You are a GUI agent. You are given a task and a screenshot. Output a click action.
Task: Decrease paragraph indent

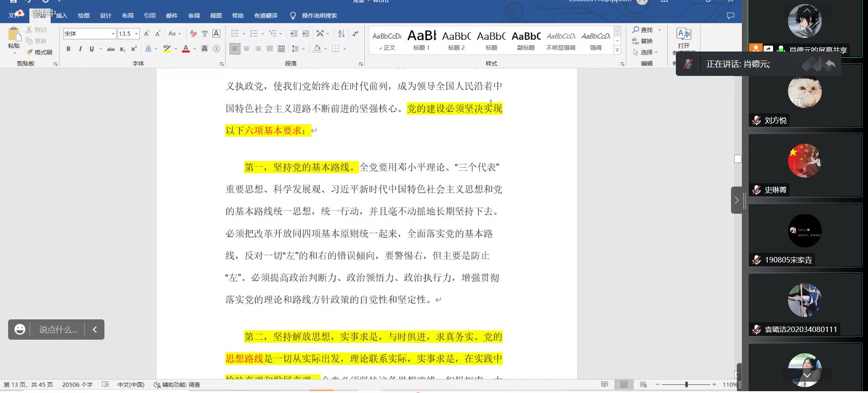pos(294,33)
